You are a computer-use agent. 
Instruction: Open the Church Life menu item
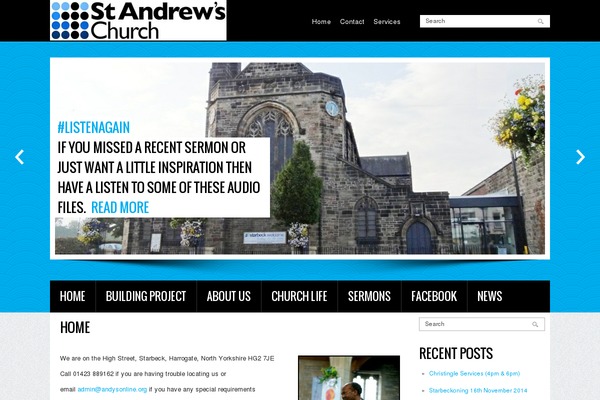coord(299,296)
